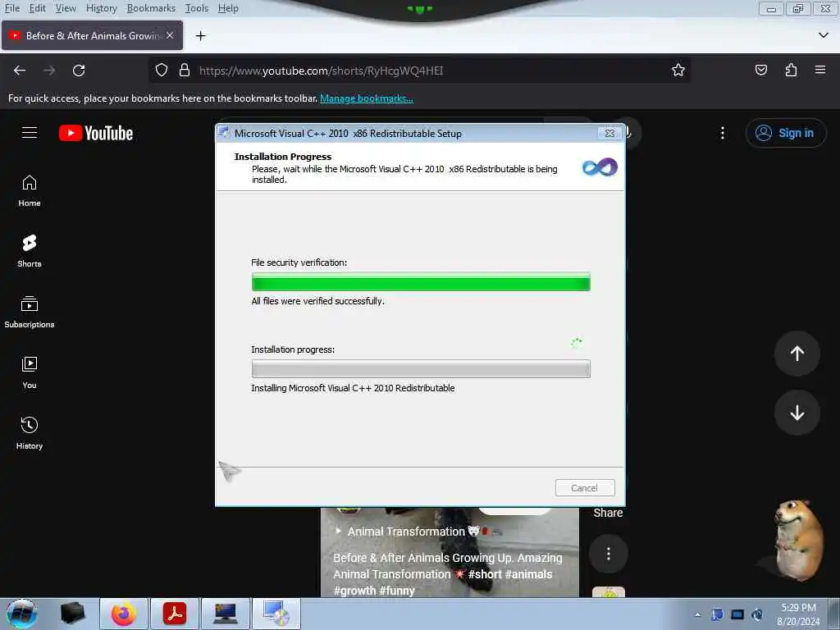The height and width of the screenshot is (630, 840).
Task: Click the #short hashtag
Action: 485,574
